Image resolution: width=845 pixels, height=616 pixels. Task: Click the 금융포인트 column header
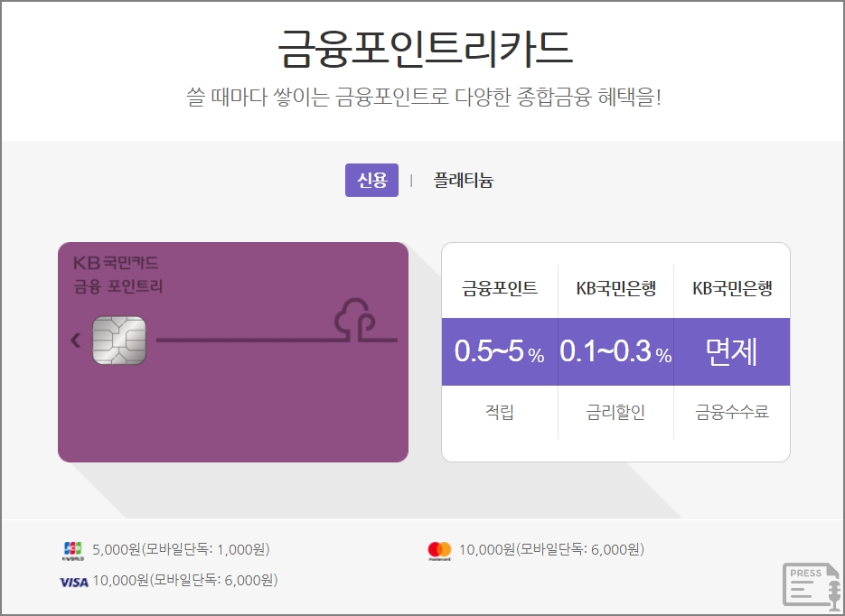pos(500,289)
